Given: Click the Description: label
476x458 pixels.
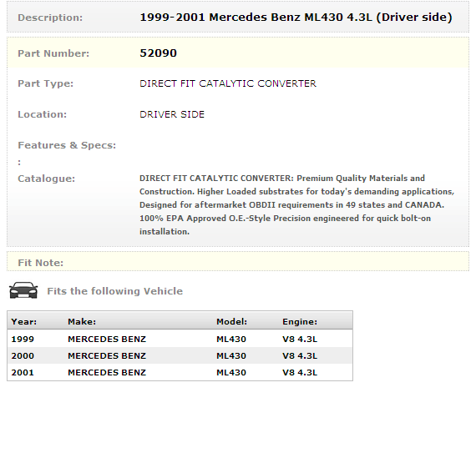Looking at the screenshot, I should tap(50, 18).
